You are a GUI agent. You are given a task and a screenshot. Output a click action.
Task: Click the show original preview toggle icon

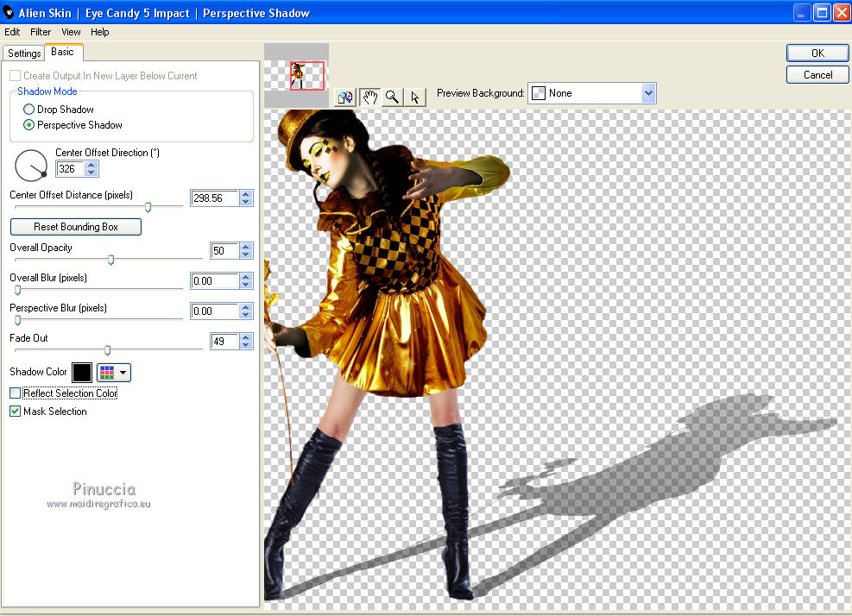point(345,97)
